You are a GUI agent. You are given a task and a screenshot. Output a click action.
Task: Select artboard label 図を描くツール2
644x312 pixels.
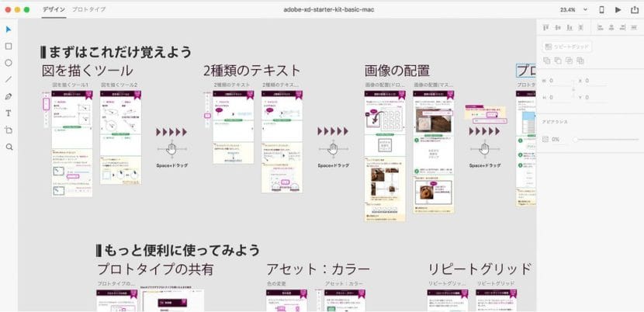119,85
